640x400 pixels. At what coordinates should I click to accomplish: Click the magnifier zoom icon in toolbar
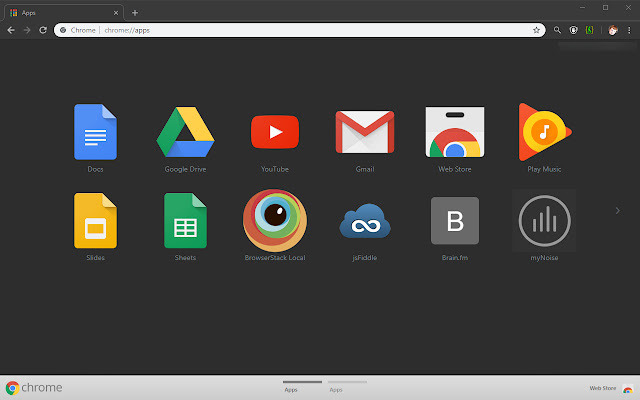[x=557, y=30]
